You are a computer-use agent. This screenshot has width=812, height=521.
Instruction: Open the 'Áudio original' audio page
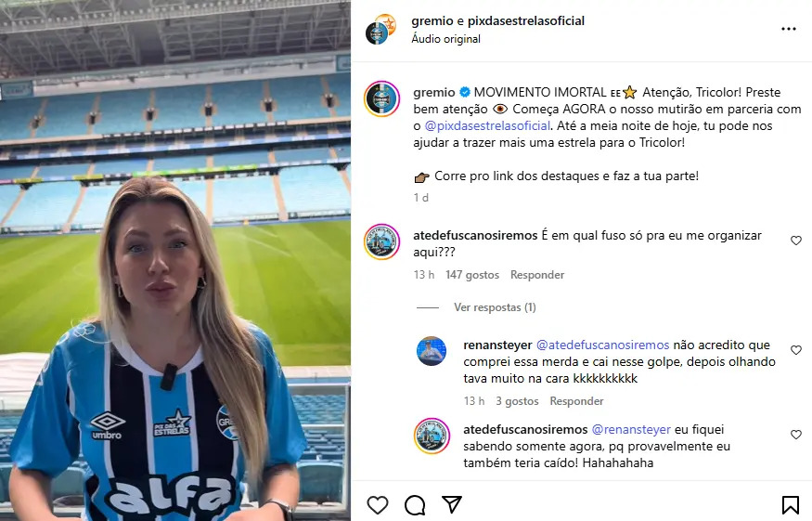[x=445, y=39]
